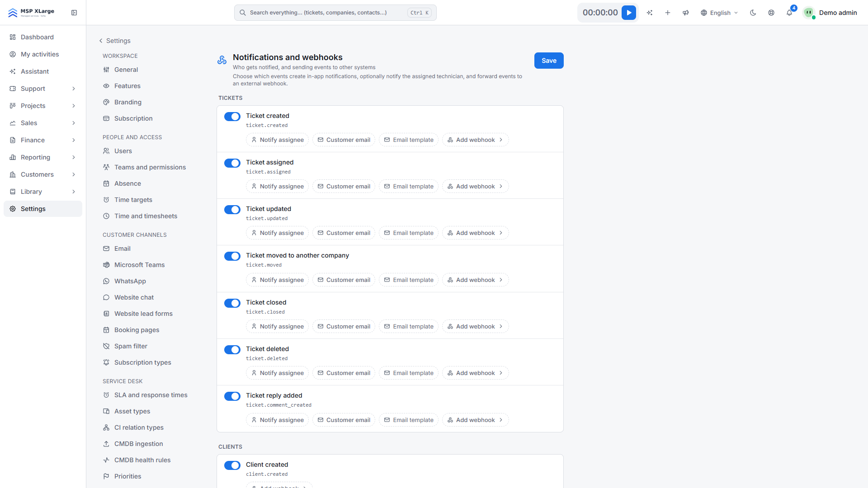Click the Time and timesheets clock icon

(x=106, y=216)
